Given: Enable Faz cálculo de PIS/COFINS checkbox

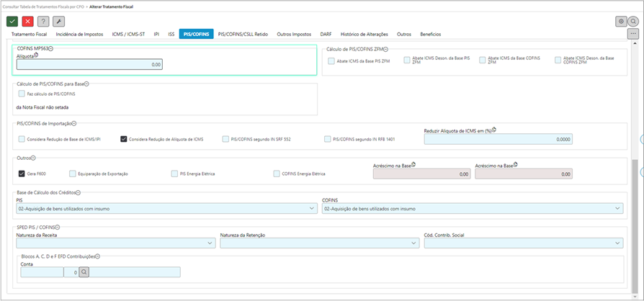Looking at the screenshot, I should pos(22,94).
